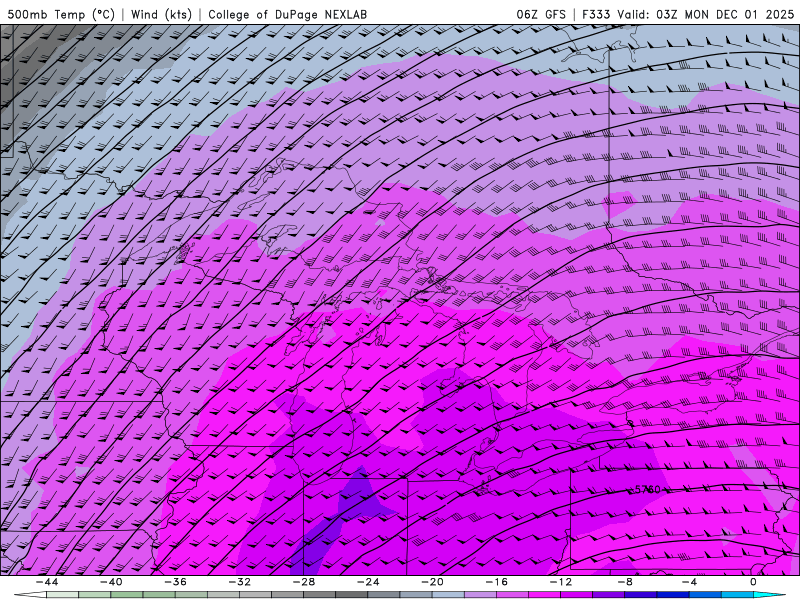Click the -32 colorbar tick label
Image resolution: width=800 pixels, height=600 pixels.
point(240,582)
